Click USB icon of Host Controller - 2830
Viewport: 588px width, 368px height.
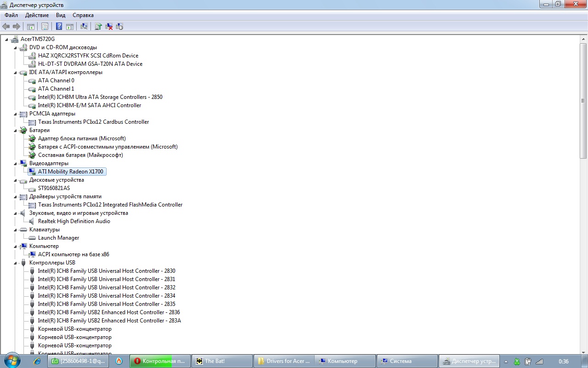click(32, 271)
